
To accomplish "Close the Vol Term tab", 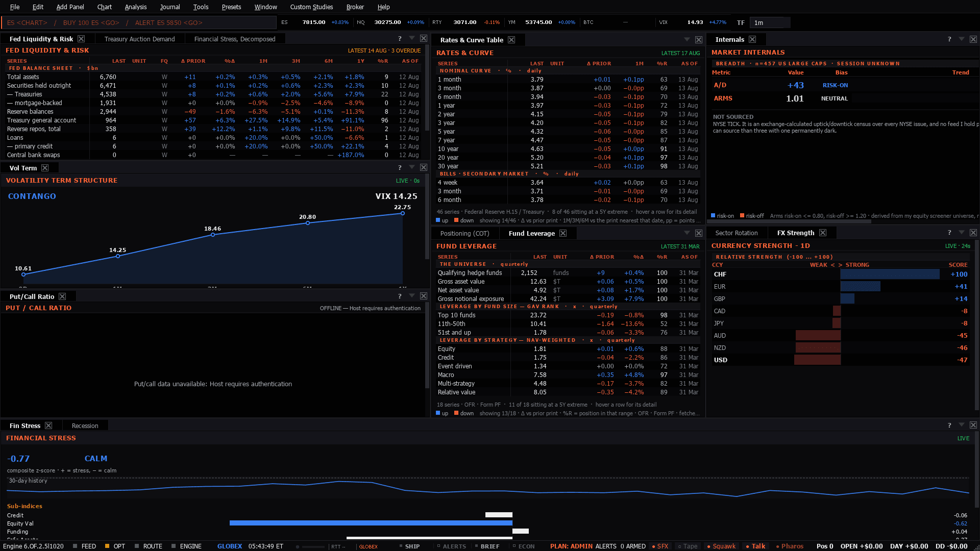I will (45, 168).
